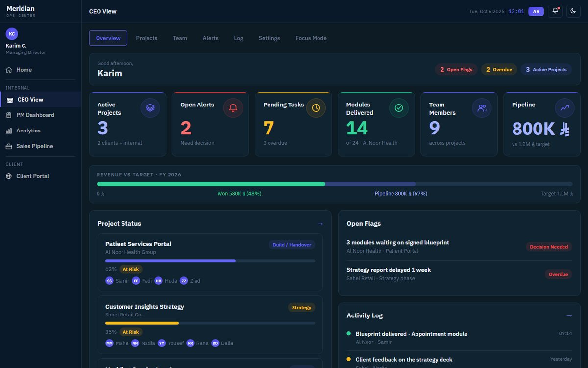The image size is (588, 368).
Task: Click the Decision Needed badge
Action: (x=549, y=247)
